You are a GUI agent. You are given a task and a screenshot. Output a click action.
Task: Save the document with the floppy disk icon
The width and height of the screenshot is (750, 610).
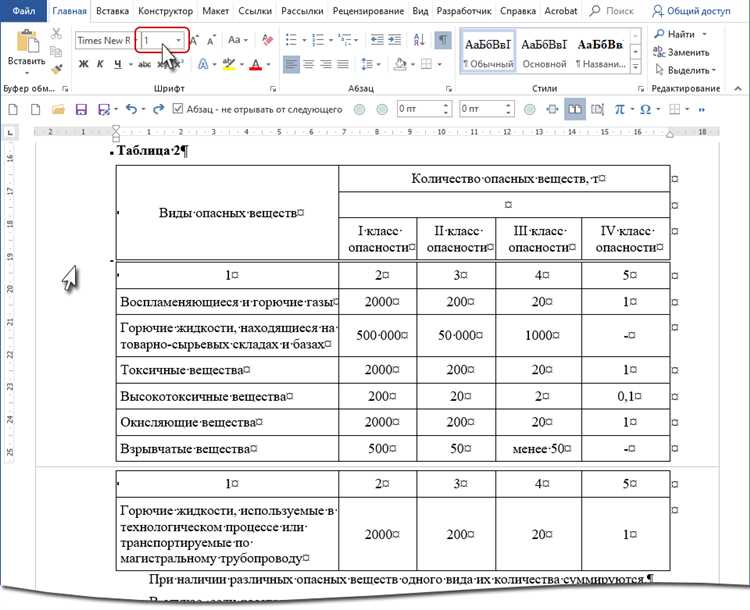(81, 110)
